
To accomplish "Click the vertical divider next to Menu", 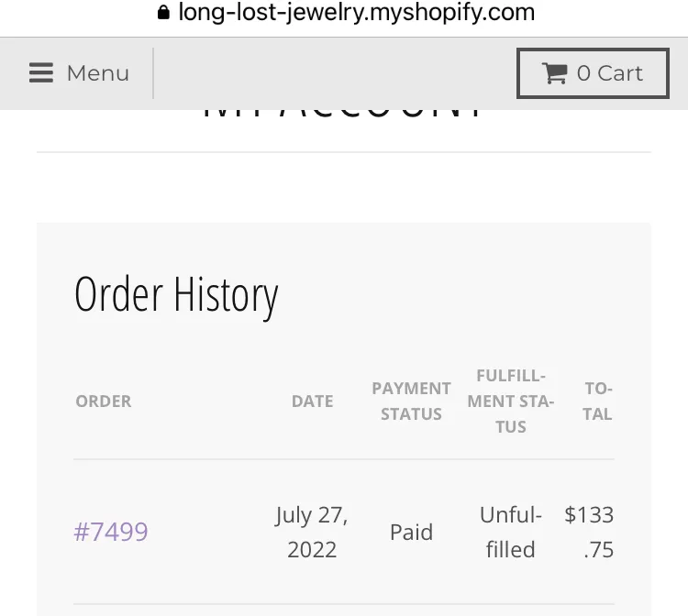I will pos(153,73).
